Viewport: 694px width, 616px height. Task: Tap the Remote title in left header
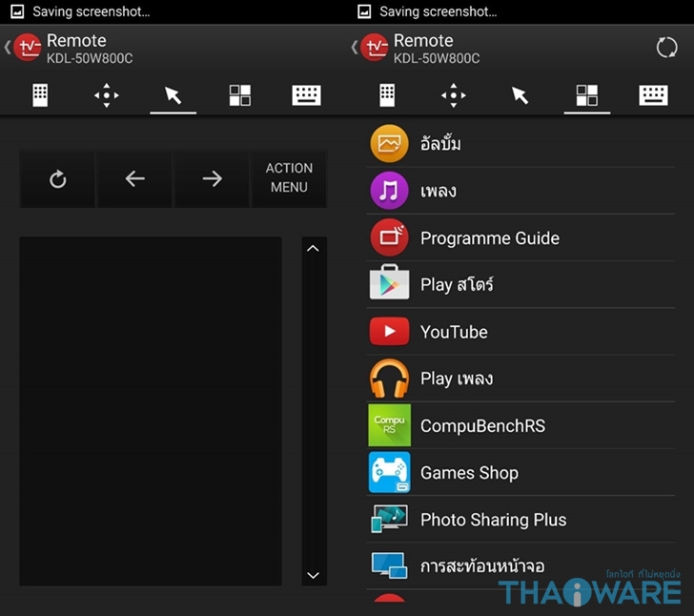click(76, 41)
